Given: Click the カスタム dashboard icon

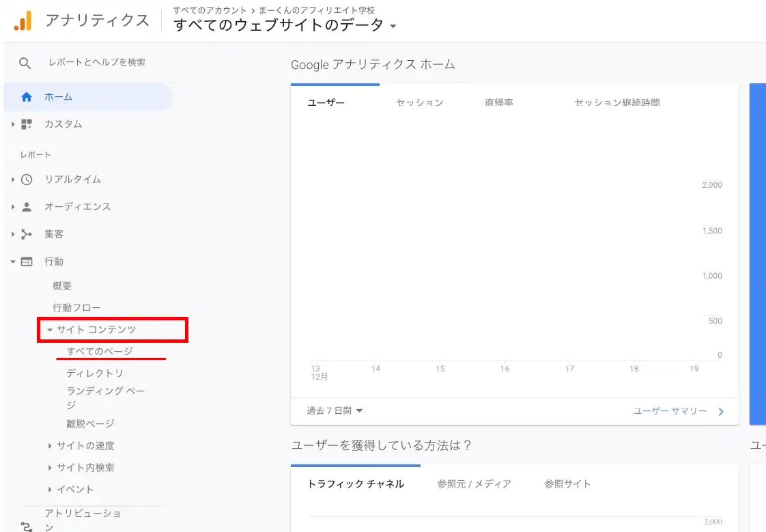Looking at the screenshot, I should [27, 124].
